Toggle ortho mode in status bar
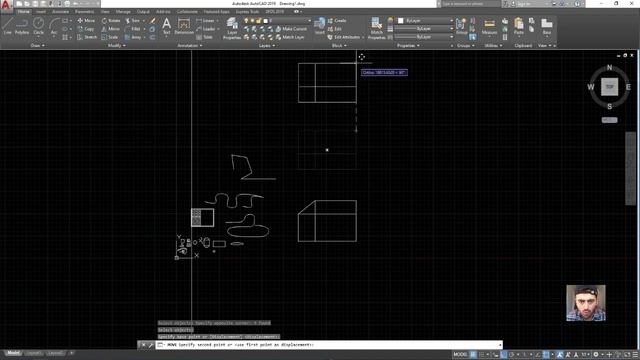The image size is (640, 360). 504,355
